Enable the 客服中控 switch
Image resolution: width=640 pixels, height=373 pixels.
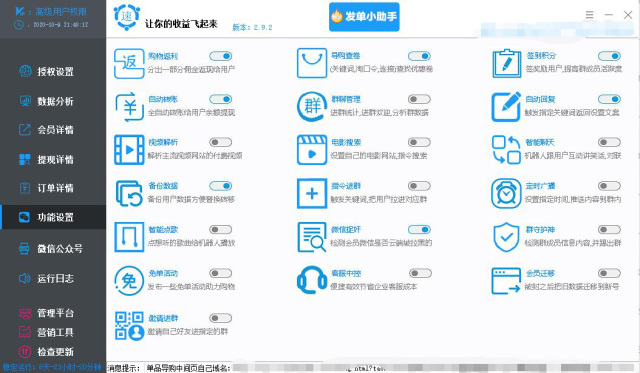[420, 273]
